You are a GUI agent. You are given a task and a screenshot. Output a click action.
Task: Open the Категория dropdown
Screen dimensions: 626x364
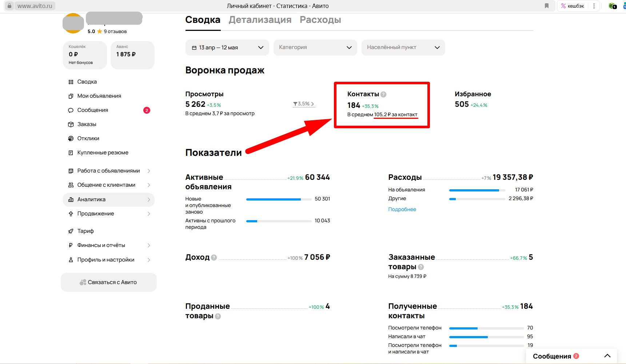click(315, 48)
